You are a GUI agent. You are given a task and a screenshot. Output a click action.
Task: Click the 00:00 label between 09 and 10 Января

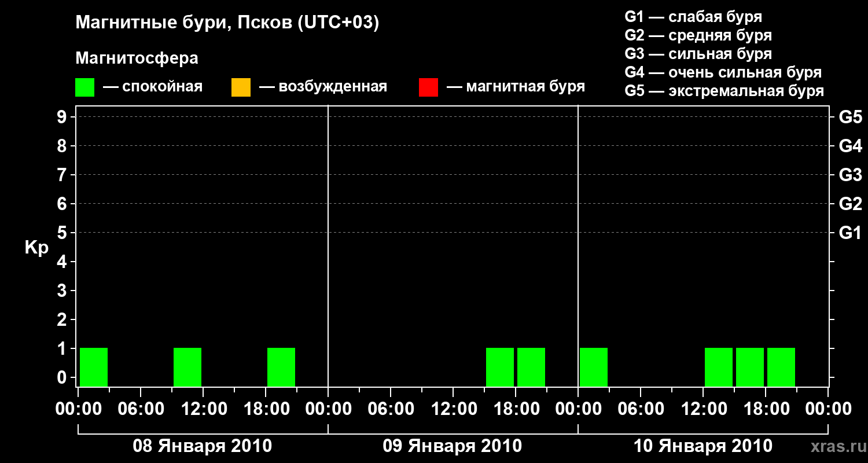[x=578, y=409]
